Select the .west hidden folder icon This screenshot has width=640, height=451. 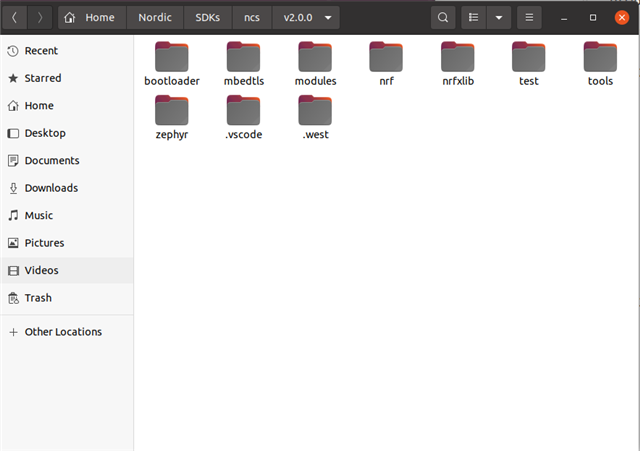pos(315,110)
